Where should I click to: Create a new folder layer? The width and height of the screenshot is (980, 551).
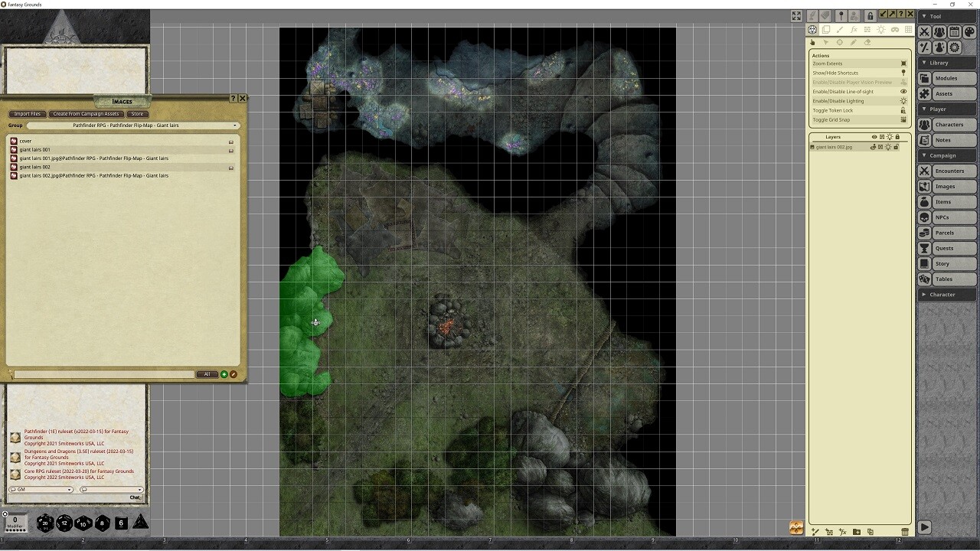pos(856,532)
